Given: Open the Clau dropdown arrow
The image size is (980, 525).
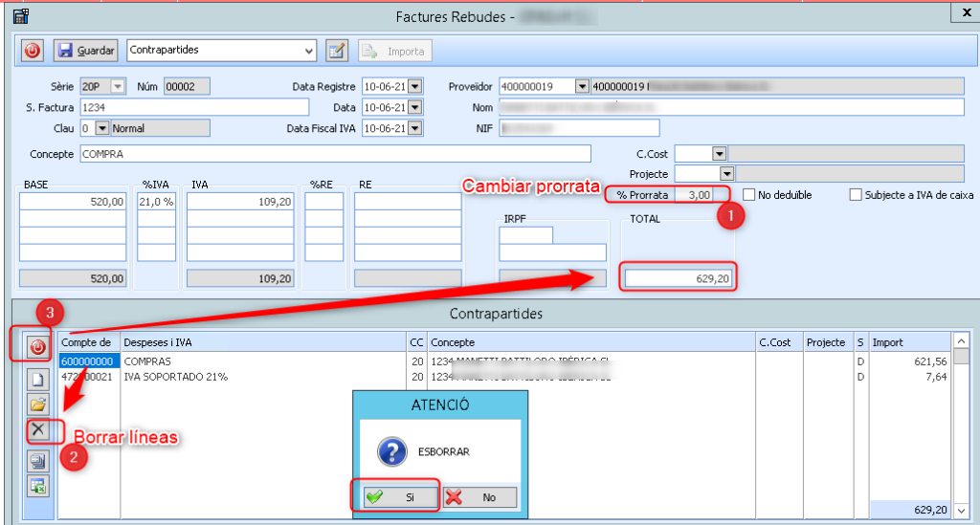Looking at the screenshot, I should pyautogui.click(x=102, y=127).
